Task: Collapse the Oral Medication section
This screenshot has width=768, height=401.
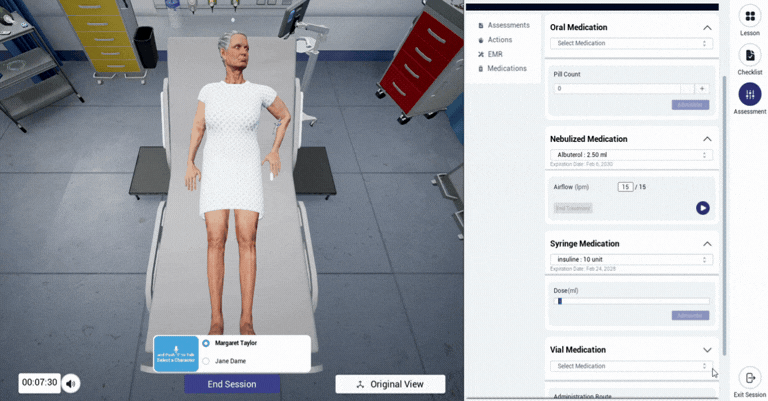Action: pos(707,28)
